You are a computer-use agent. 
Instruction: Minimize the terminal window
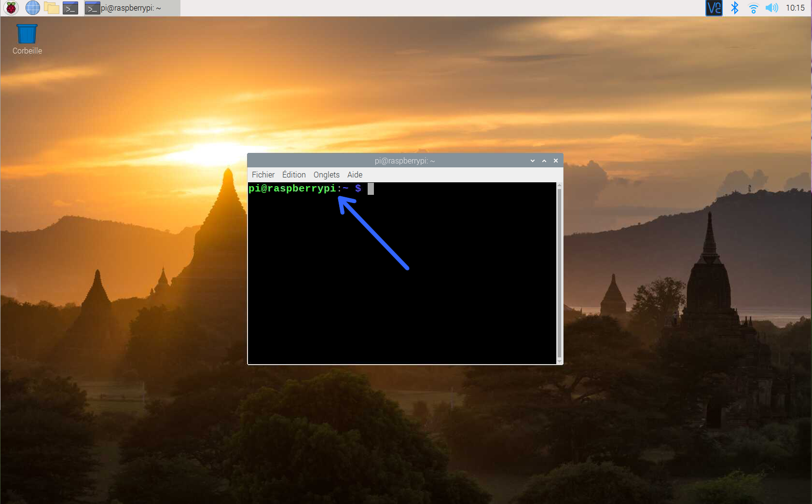click(533, 161)
